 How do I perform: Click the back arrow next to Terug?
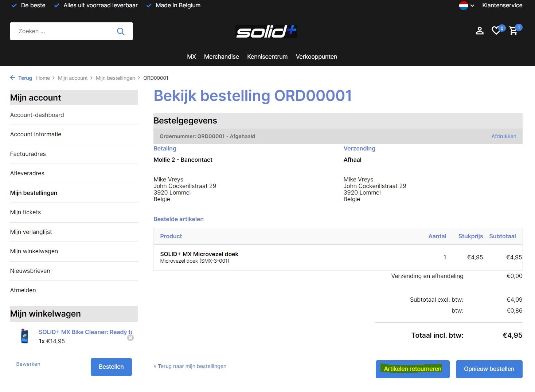point(12,78)
